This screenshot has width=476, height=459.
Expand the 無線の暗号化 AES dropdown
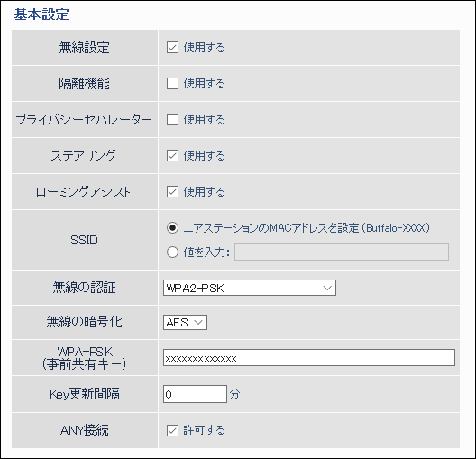(185, 323)
